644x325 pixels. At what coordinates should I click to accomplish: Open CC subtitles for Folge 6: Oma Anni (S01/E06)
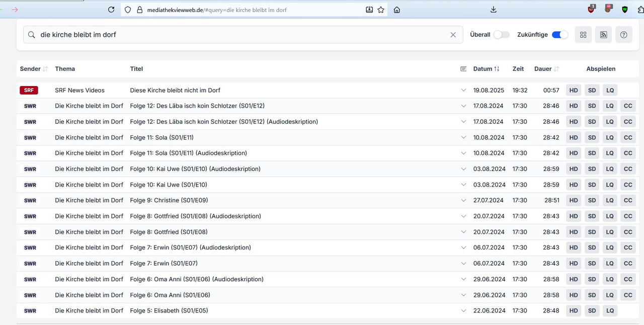coord(628,295)
